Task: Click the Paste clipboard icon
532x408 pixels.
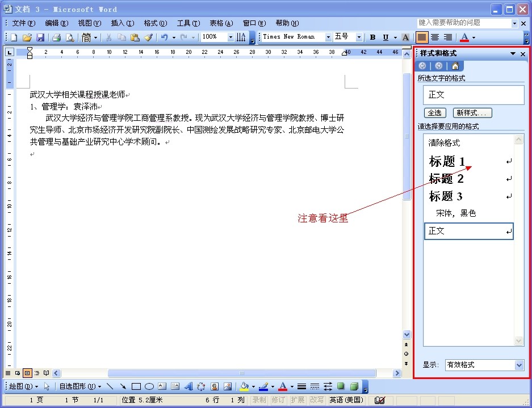Action: [x=135, y=37]
